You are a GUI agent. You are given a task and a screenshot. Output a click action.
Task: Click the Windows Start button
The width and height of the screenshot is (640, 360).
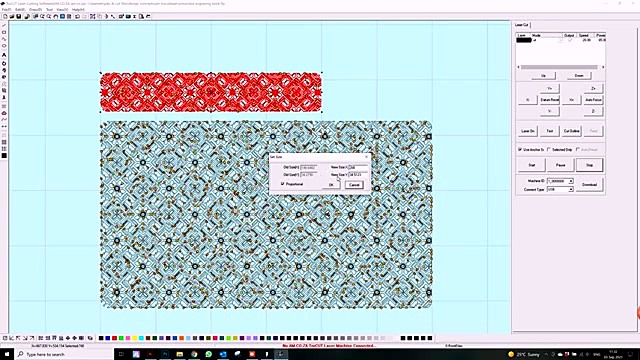7,354
